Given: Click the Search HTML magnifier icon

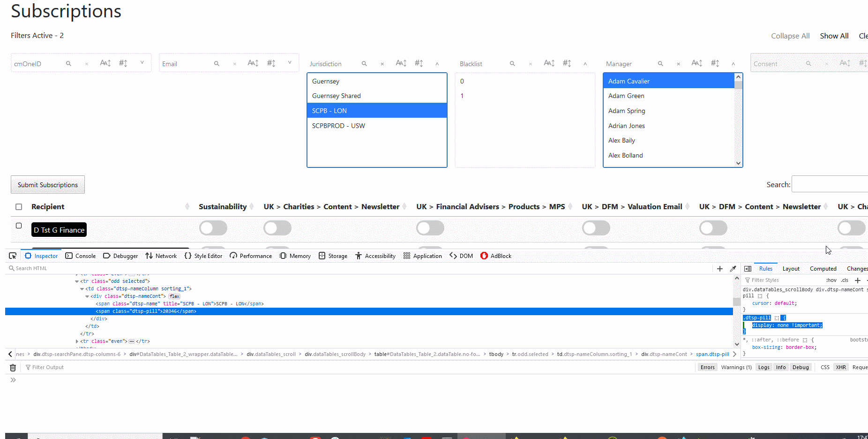Looking at the screenshot, I should pyautogui.click(x=11, y=268).
